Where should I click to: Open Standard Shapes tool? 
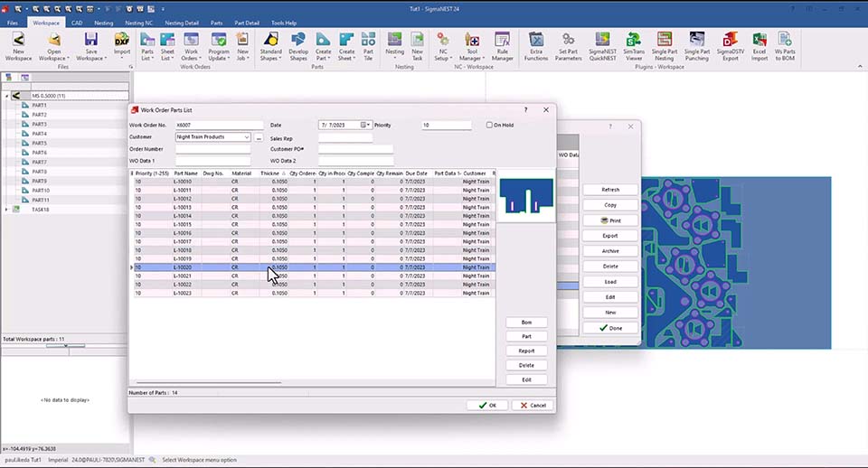click(x=270, y=46)
